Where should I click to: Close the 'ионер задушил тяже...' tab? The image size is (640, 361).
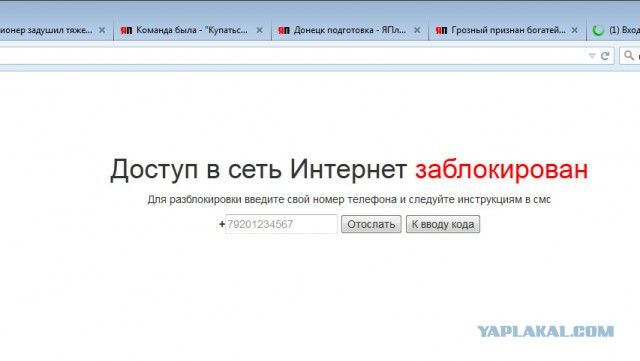click(x=102, y=30)
